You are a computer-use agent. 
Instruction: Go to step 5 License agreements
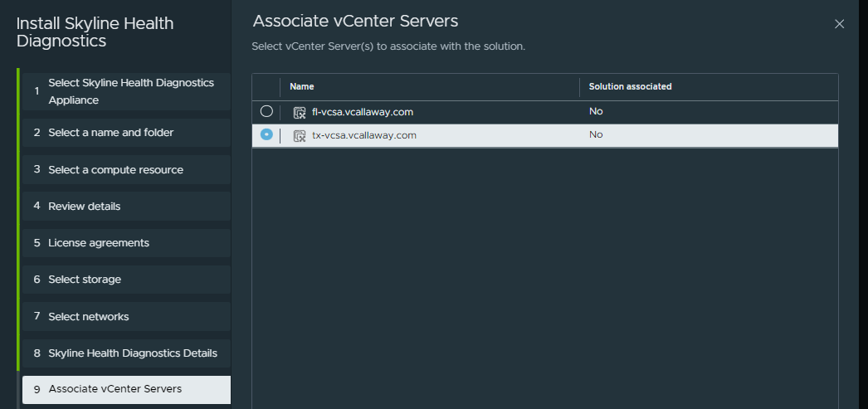pos(126,243)
